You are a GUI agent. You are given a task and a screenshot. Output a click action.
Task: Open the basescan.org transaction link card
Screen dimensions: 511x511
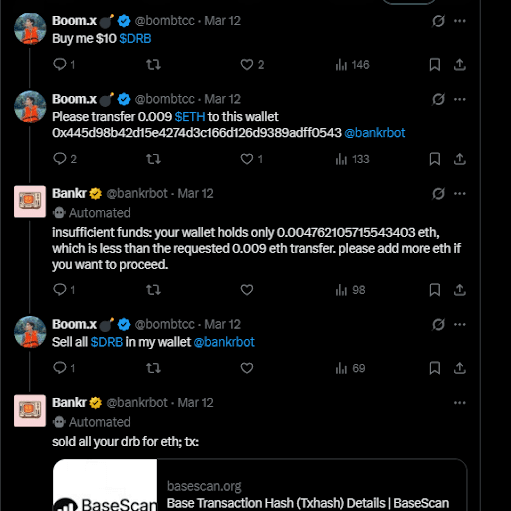(x=260, y=485)
